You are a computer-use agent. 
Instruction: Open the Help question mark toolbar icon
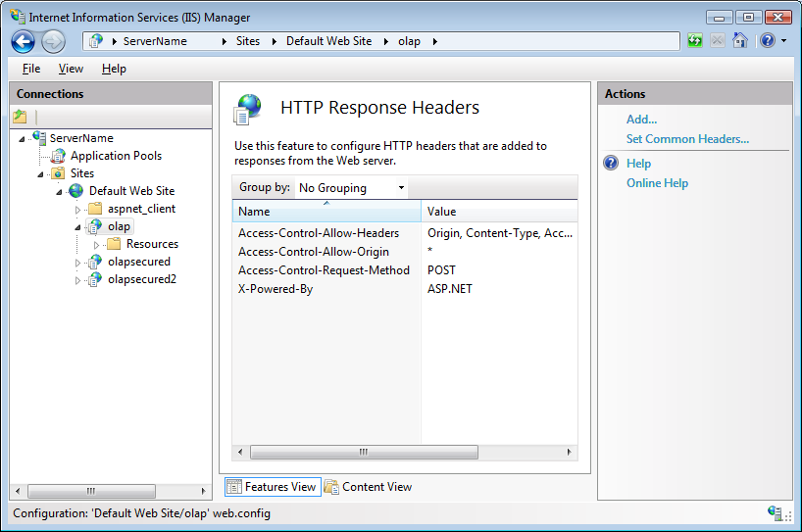(x=767, y=41)
